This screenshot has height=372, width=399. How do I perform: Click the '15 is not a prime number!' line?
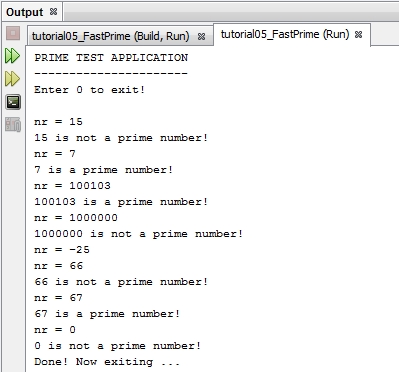click(121, 138)
